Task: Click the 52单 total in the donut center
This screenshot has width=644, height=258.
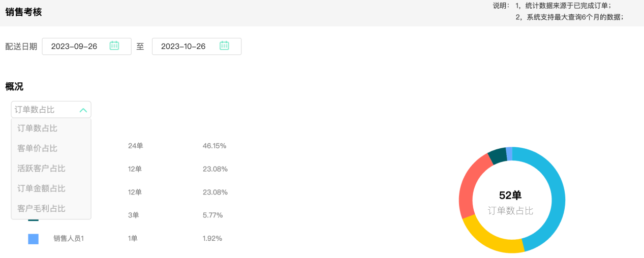Action: point(510,196)
